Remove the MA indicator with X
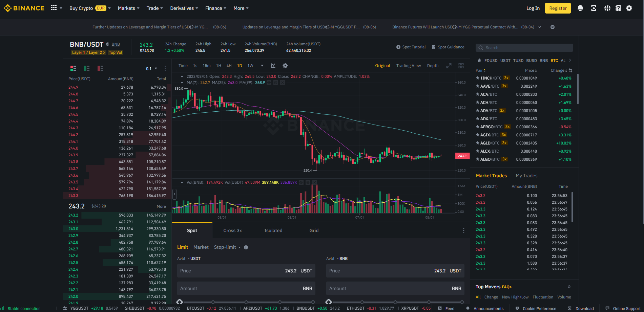Screen dimensions: 644x312 283,83
